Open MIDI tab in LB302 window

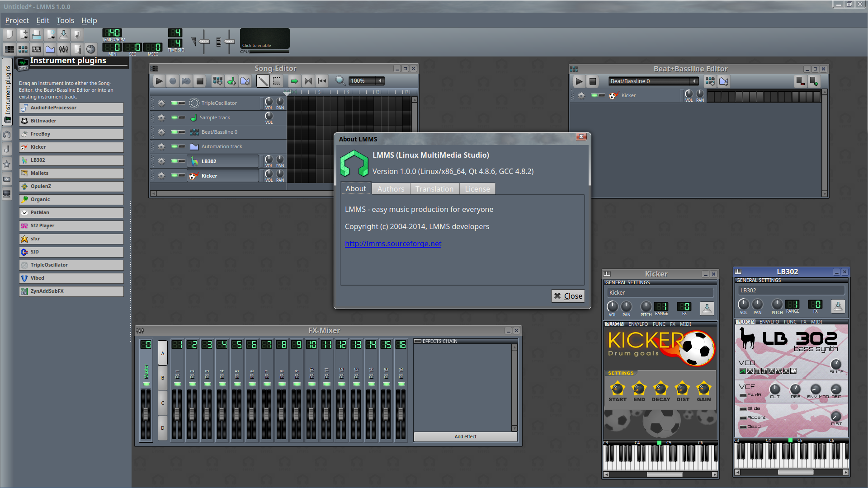[x=816, y=322]
